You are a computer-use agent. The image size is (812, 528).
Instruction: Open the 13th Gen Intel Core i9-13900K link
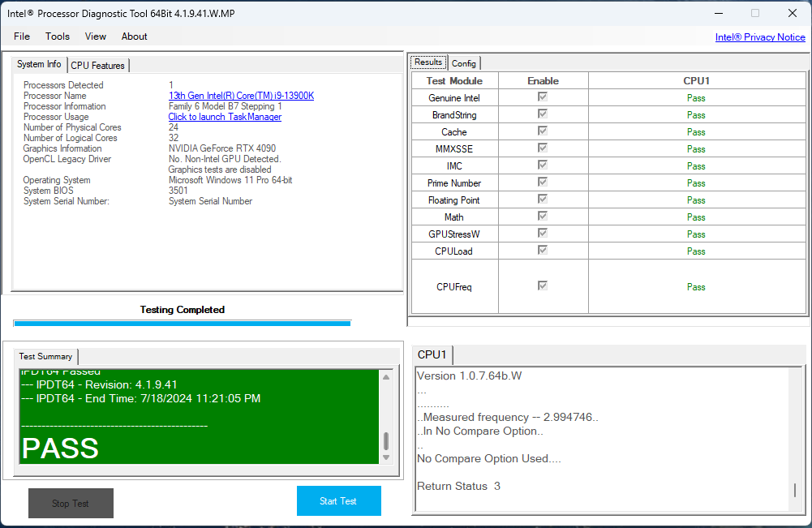(241, 96)
